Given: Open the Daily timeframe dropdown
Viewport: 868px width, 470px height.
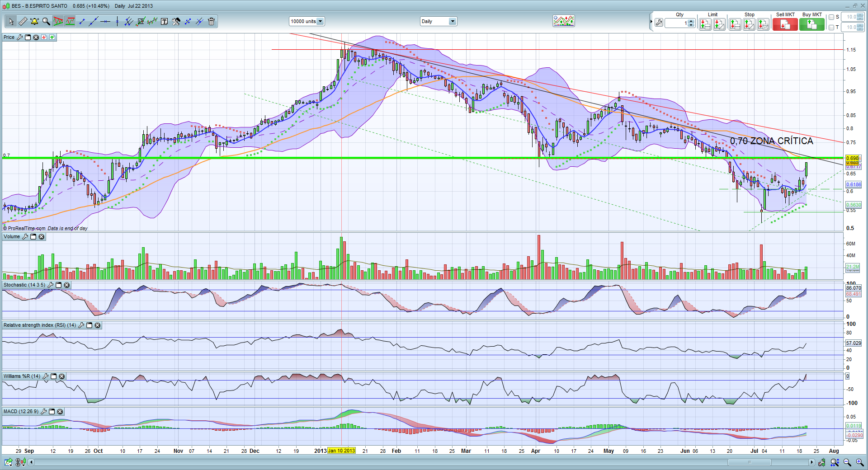Looking at the screenshot, I should click(x=452, y=21).
